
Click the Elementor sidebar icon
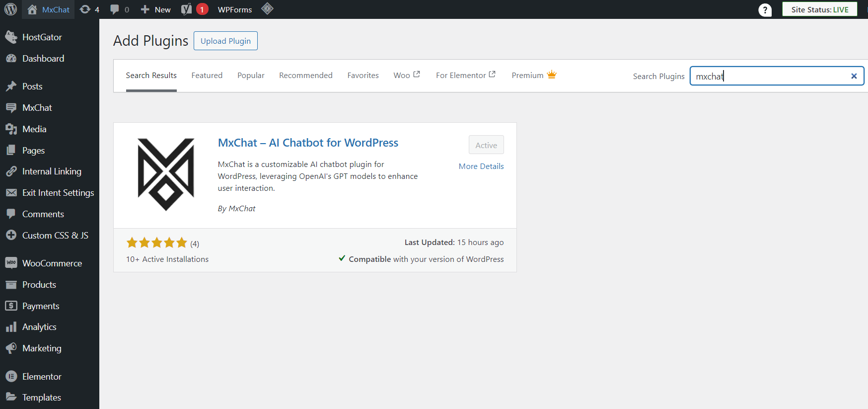[11, 377]
